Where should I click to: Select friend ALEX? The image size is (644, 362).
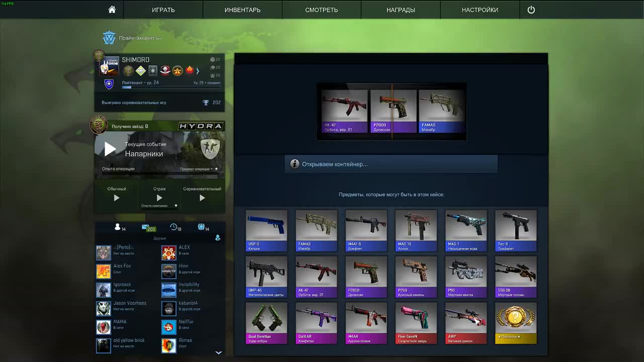(192, 252)
